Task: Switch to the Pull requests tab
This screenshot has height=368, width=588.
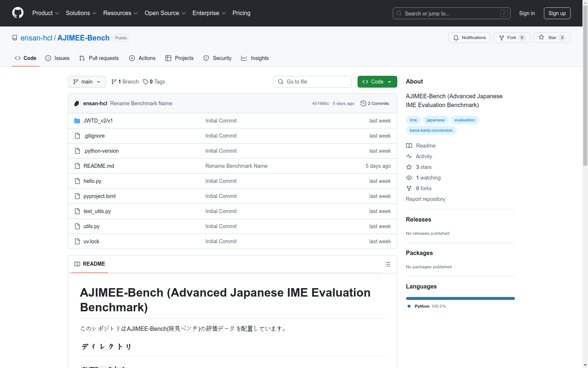Action: [x=99, y=58]
